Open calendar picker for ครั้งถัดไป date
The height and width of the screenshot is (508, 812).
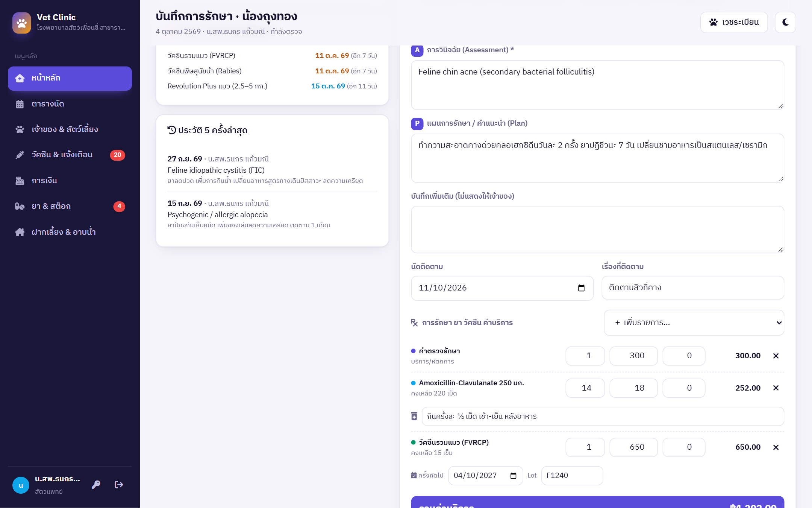[x=513, y=476]
